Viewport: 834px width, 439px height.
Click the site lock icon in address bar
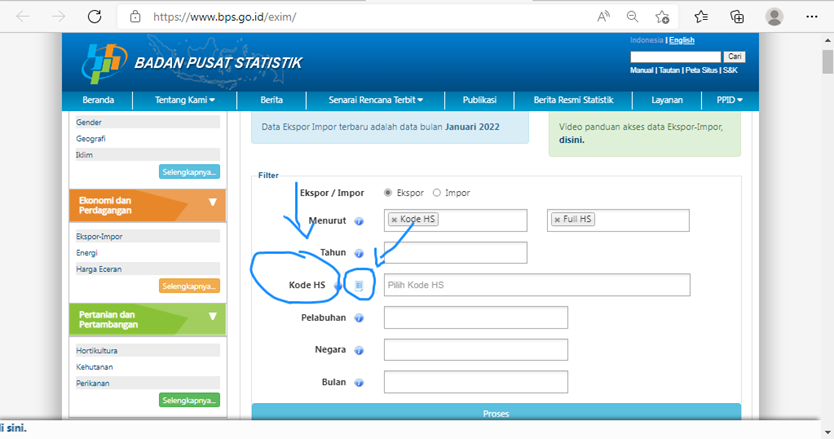pos(135,16)
